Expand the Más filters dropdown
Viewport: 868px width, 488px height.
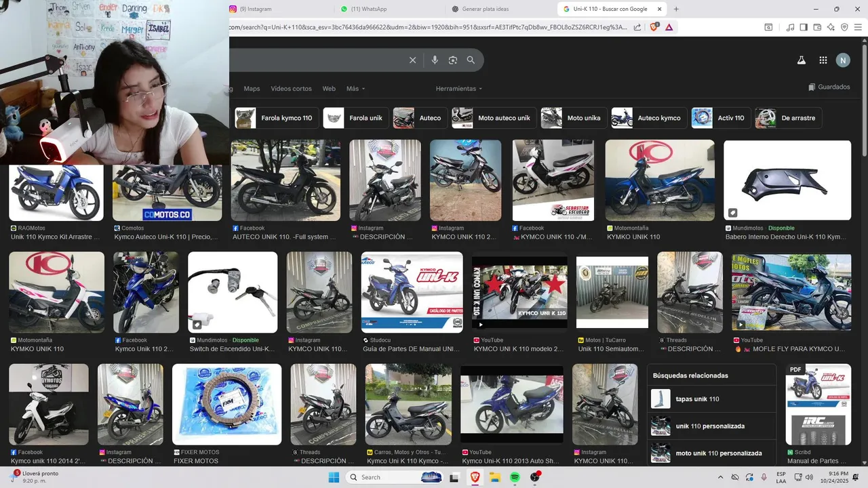[355, 89]
